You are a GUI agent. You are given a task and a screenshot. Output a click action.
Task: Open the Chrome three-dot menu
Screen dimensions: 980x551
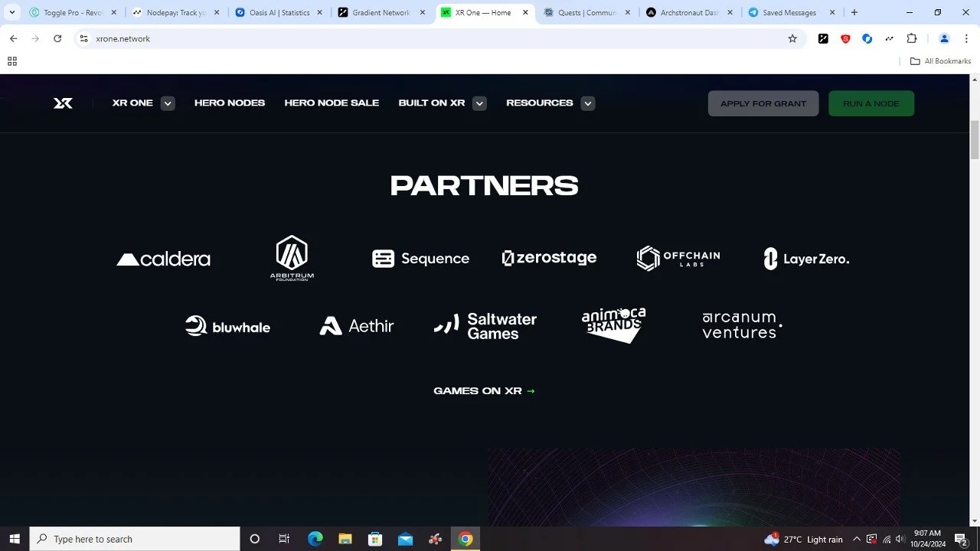coord(965,38)
